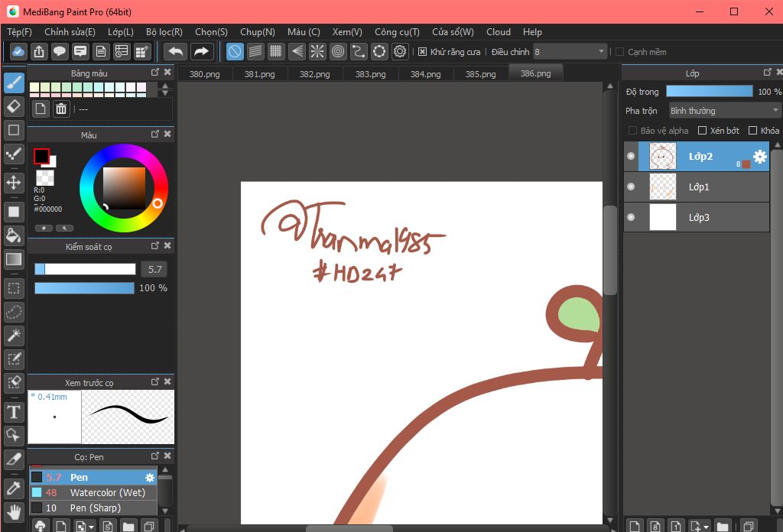
Task: Enable the curve snap guide
Action: [x=359, y=51]
